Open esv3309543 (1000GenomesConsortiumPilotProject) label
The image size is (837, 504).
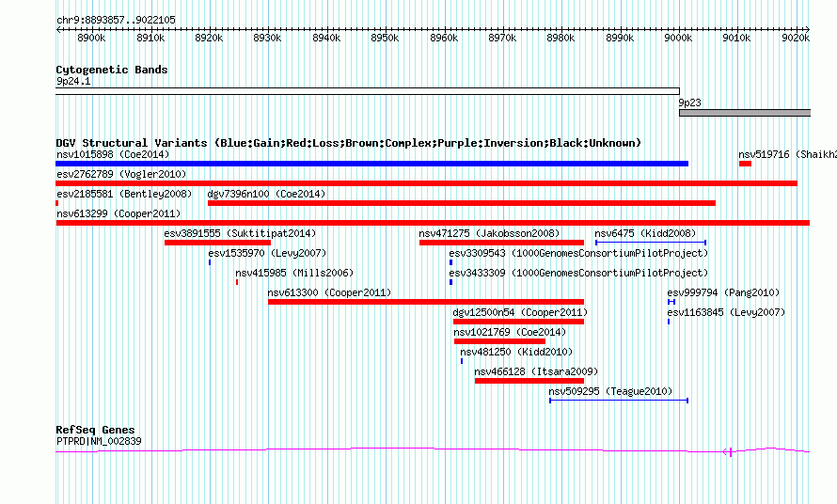578,253
